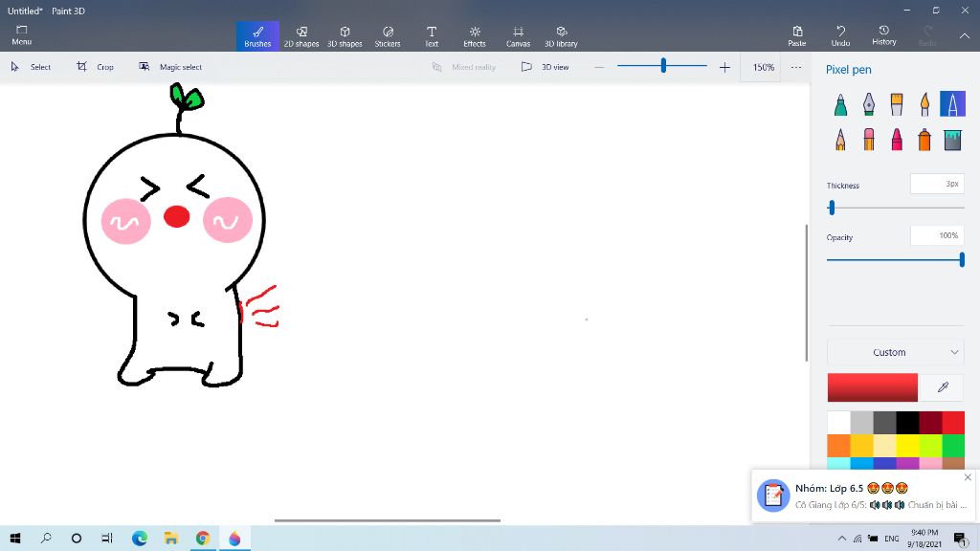980x551 pixels.
Task: Toggle 3D view
Action: coord(545,67)
